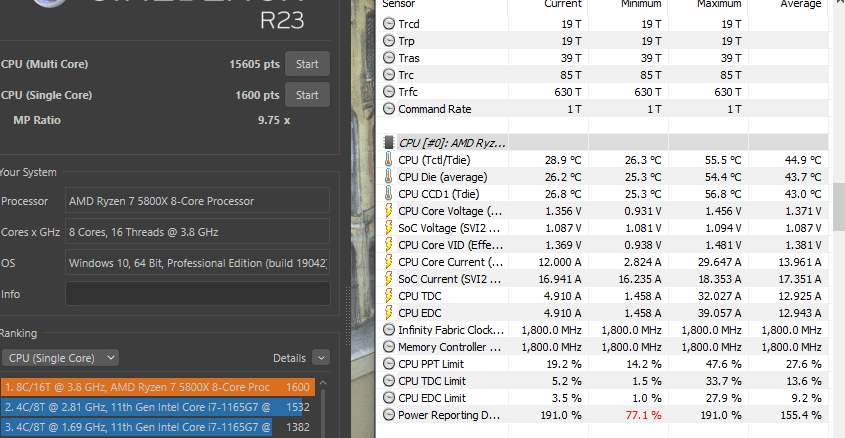Image resolution: width=845 pixels, height=438 pixels.
Task: Click the 56.8 °C CCD1 maximum value
Action: click(x=723, y=194)
